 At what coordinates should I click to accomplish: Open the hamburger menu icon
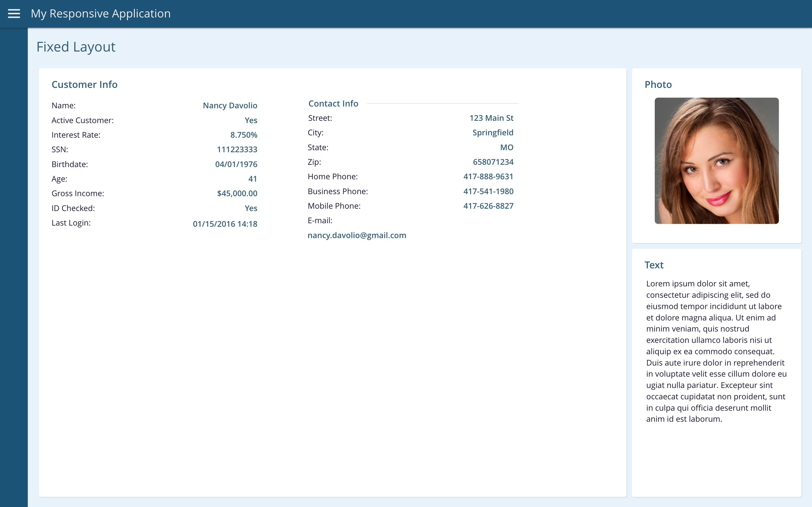pyautogui.click(x=14, y=14)
